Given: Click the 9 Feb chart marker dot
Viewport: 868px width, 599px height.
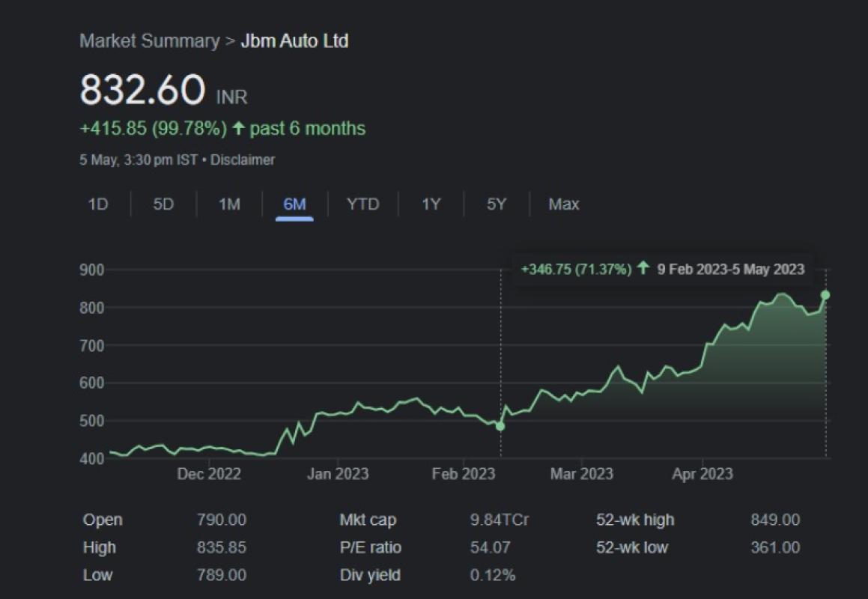Looking at the screenshot, I should click(500, 426).
